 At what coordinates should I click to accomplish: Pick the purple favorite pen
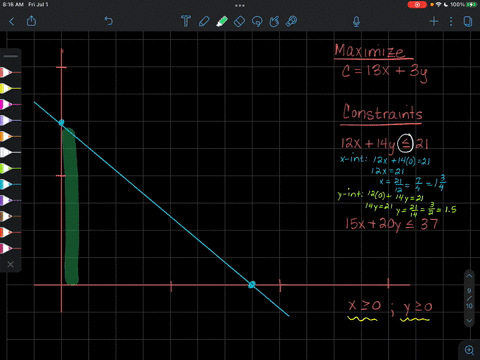10,200
